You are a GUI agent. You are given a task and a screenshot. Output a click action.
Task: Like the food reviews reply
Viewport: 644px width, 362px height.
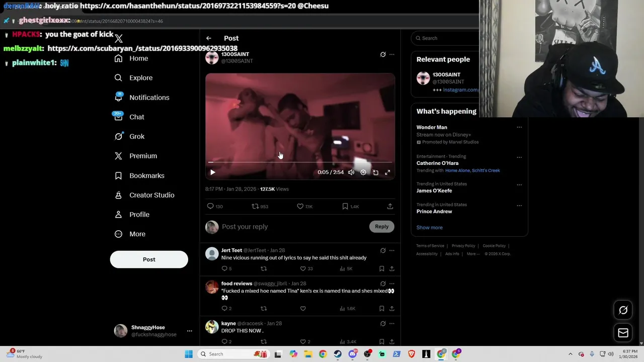coord(303,309)
